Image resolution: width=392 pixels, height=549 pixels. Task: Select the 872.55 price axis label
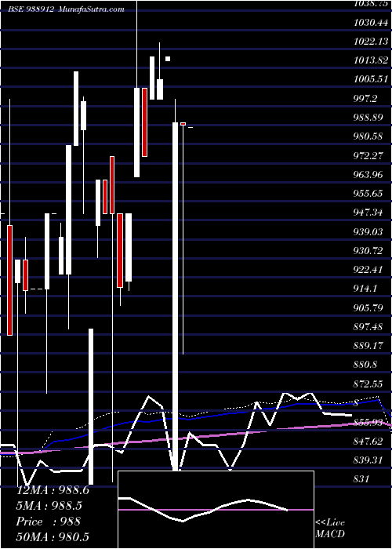(368, 384)
